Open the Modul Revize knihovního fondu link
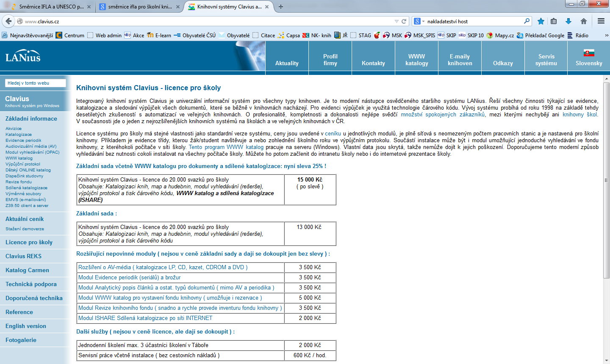 pyautogui.click(x=180, y=308)
